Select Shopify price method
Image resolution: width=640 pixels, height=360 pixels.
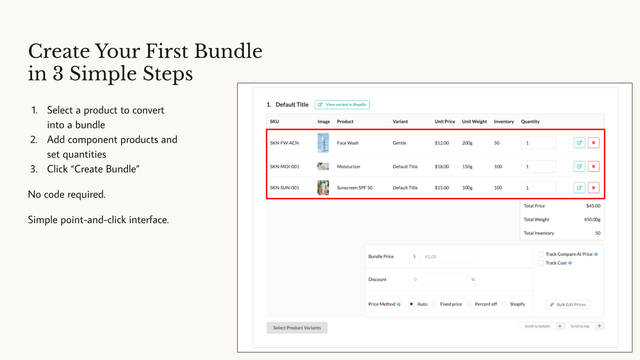(x=504, y=304)
